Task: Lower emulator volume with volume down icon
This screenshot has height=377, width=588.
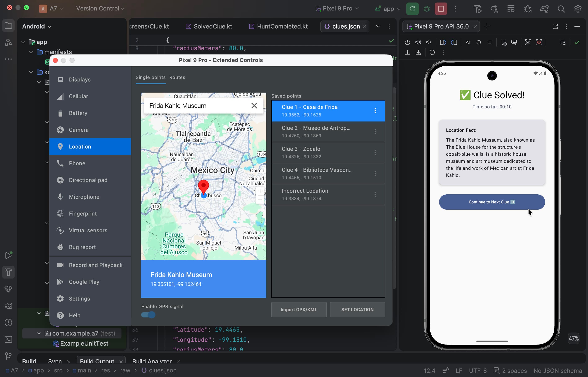Action: click(429, 42)
